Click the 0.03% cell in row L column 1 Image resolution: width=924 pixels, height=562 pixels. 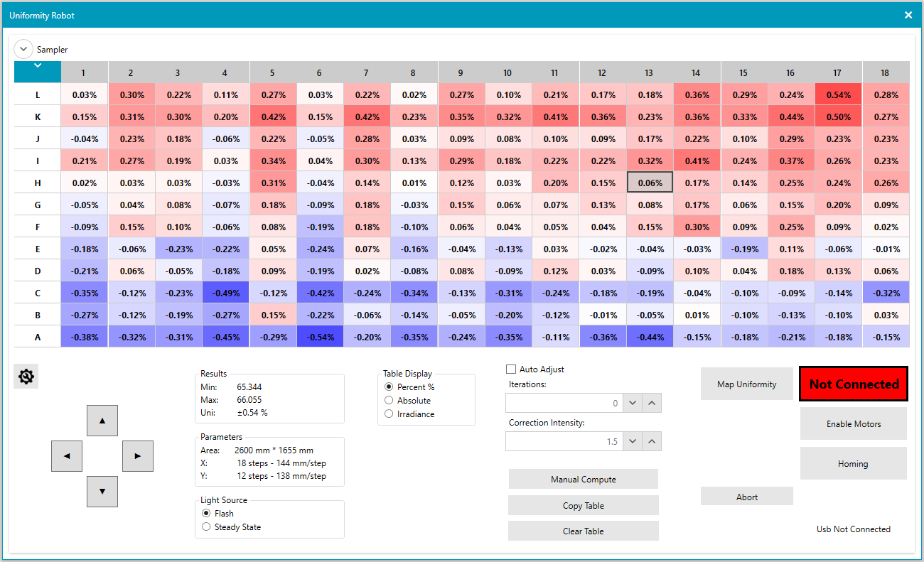(84, 94)
